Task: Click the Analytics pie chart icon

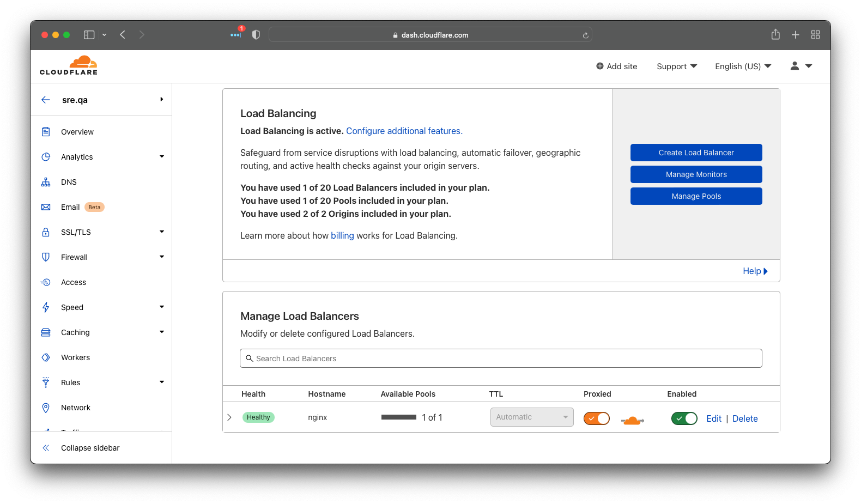Action: point(46,157)
